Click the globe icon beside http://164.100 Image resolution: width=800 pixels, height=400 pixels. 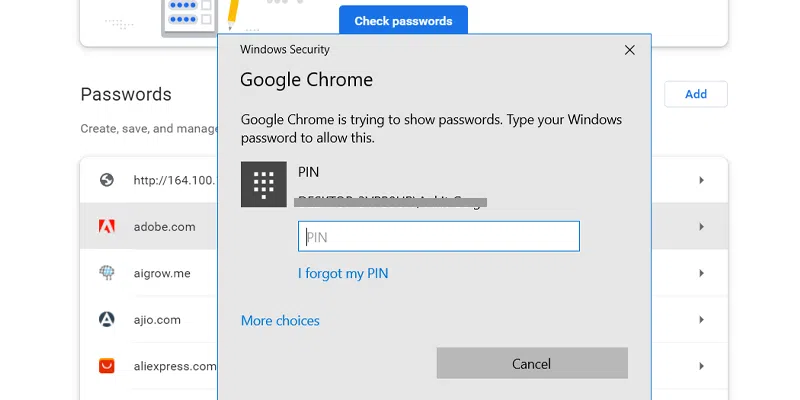pyautogui.click(x=107, y=180)
